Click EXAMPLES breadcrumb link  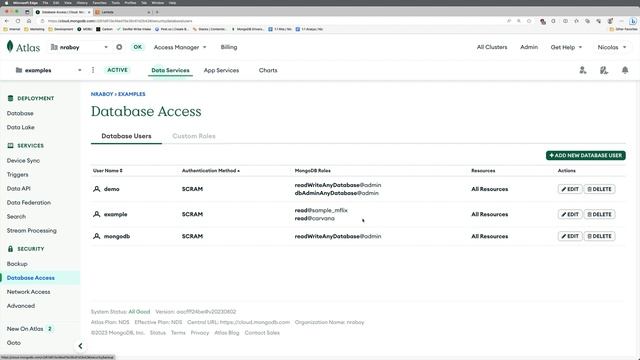[131, 94]
